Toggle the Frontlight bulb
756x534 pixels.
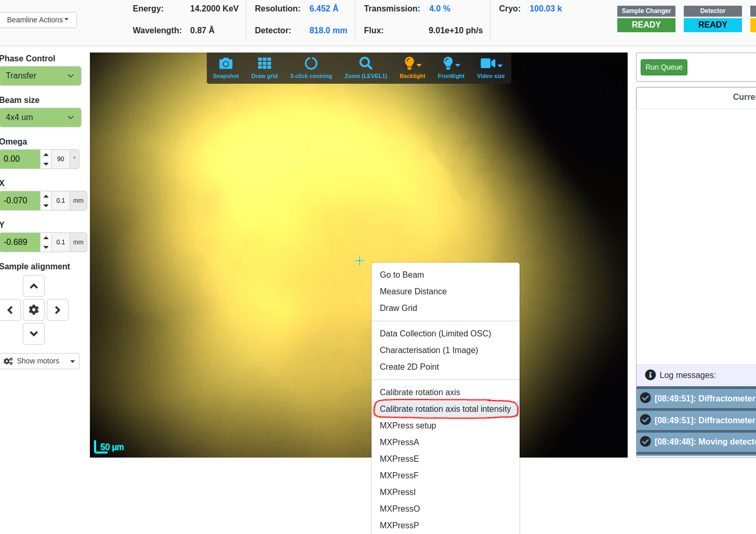(448, 64)
